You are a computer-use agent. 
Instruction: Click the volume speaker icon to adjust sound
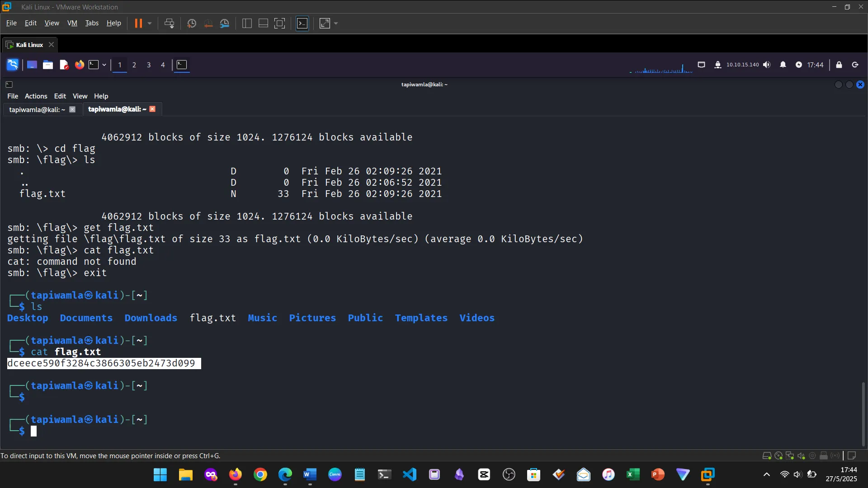point(767,65)
